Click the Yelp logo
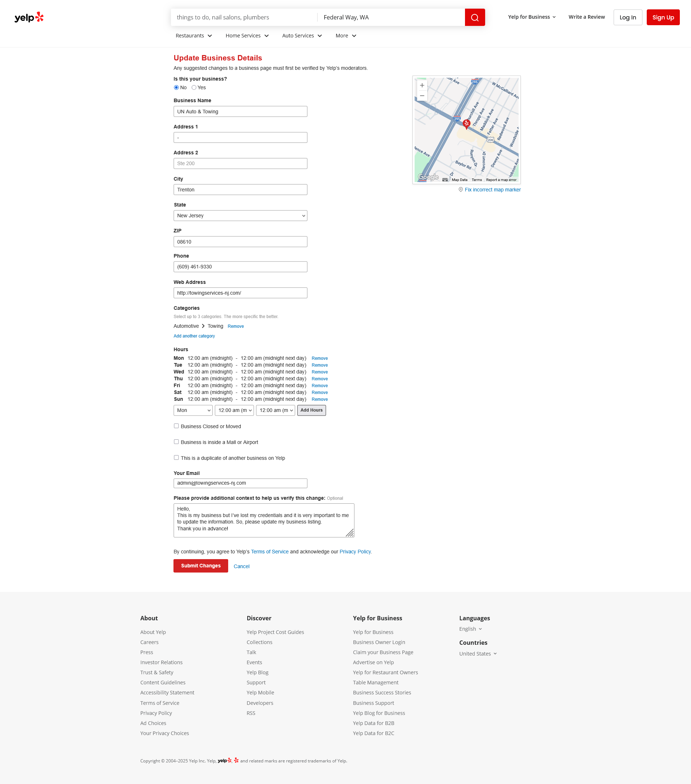The width and height of the screenshot is (691, 784). point(29,17)
